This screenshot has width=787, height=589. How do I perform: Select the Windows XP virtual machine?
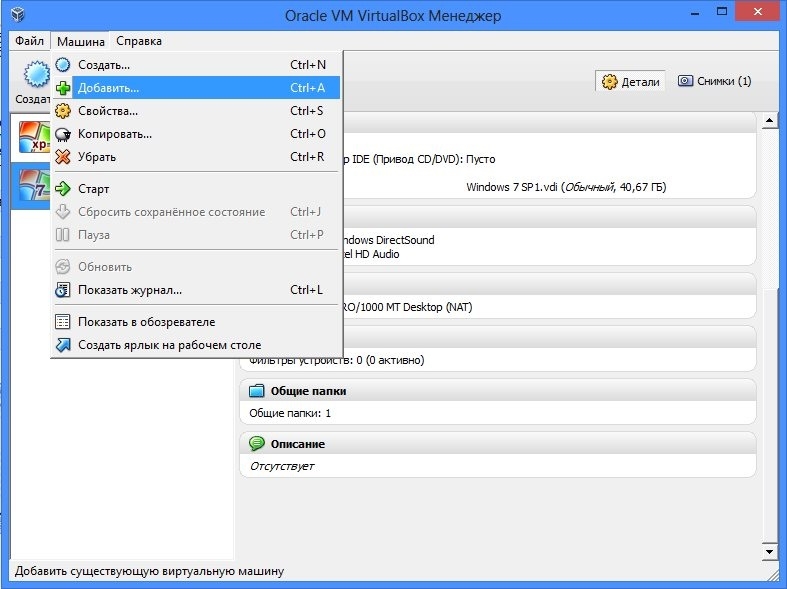31,137
